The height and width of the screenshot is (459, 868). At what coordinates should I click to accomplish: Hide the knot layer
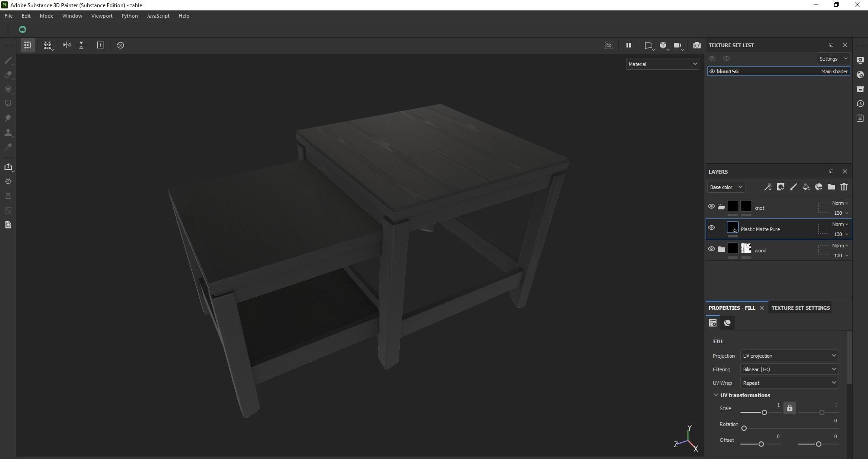tap(711, 207)
